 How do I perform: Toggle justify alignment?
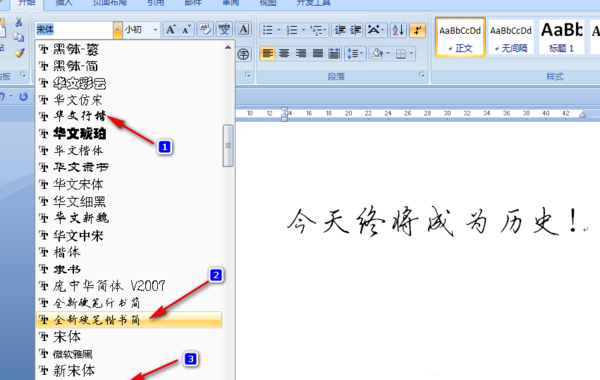[x=318, y=54]
